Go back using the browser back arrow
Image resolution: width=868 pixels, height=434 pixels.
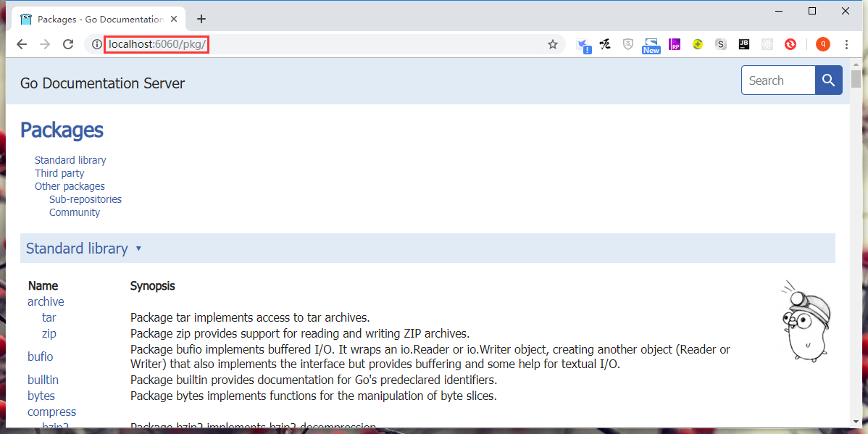pyautogui.click(x=22, y=44)
